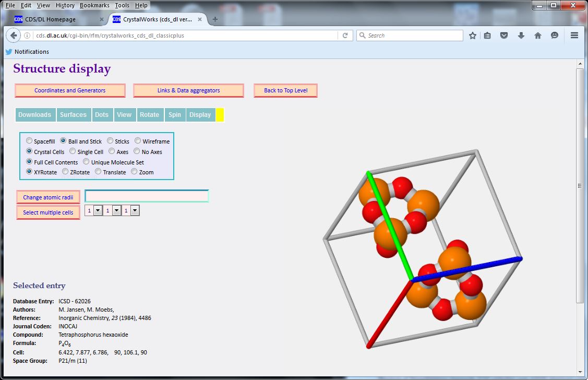Viewport: 588px width, 380px height.
Task: Open a new tab with the plus icon
Action: point(215,19)
